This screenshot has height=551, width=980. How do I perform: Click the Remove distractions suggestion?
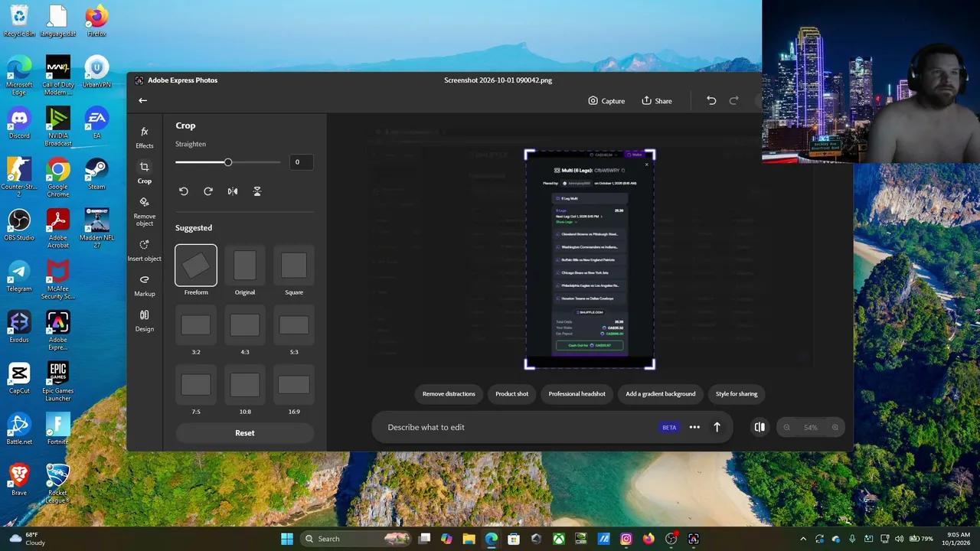pyautogui.click(x=449, y=394)
